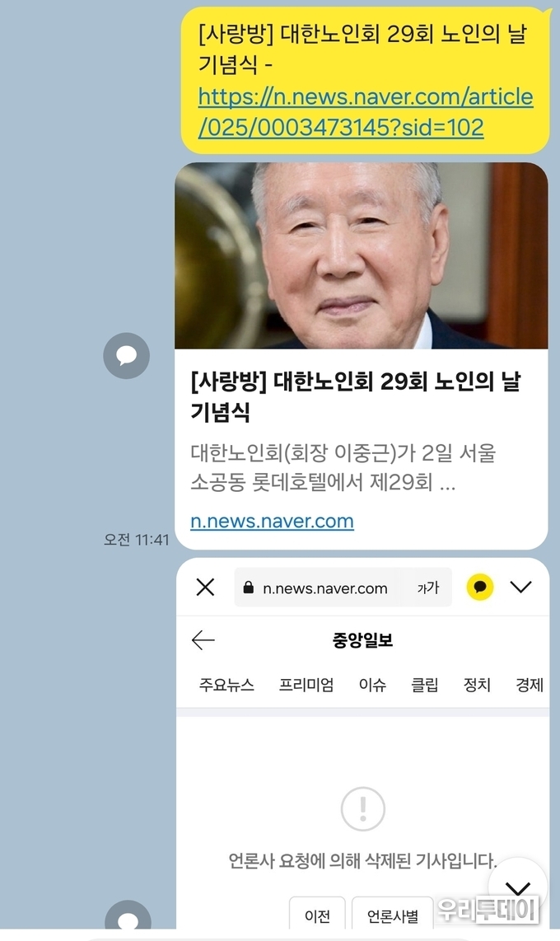Image resolution: width=560 pixels, height=941 pixels.
Task: Tap the elderly man's photo thumbnail
Action: [361, 255]
